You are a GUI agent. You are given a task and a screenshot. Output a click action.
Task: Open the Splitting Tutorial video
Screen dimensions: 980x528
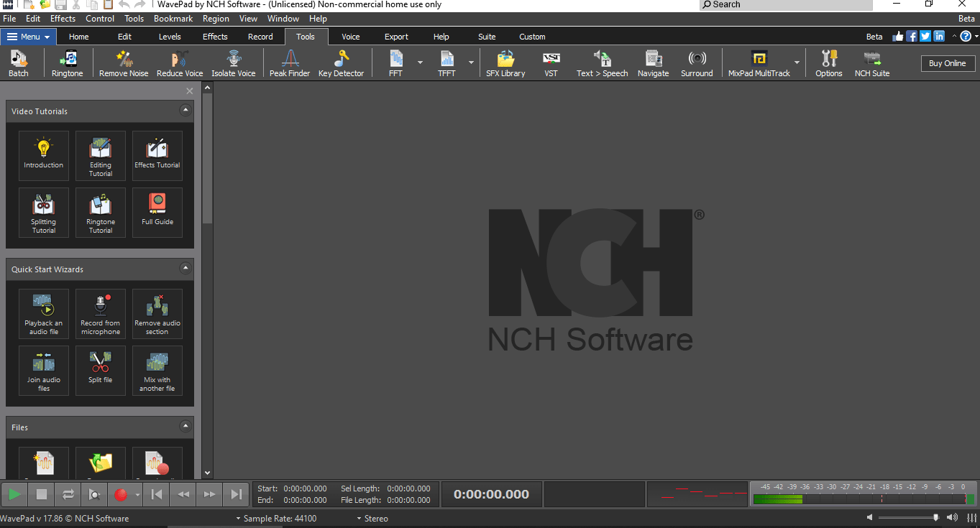[x=44, y=212]
